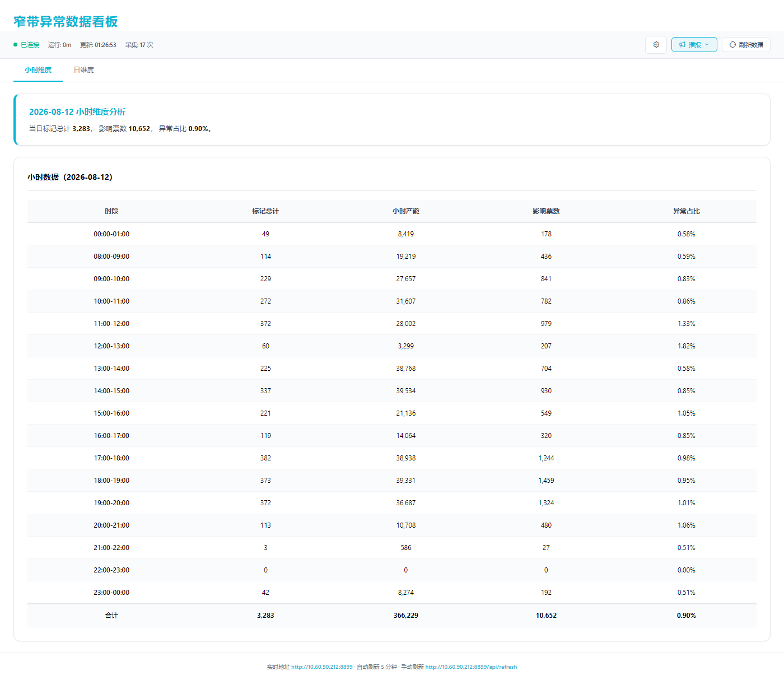Click the 小时产能 column header
This screenshot has width=784, height=680.
pos(406,211)
